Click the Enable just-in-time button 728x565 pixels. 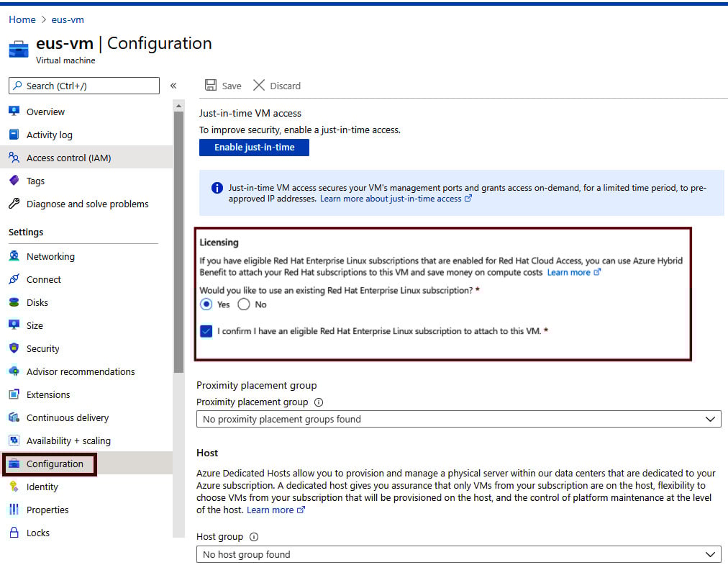[x=254, y=148]
